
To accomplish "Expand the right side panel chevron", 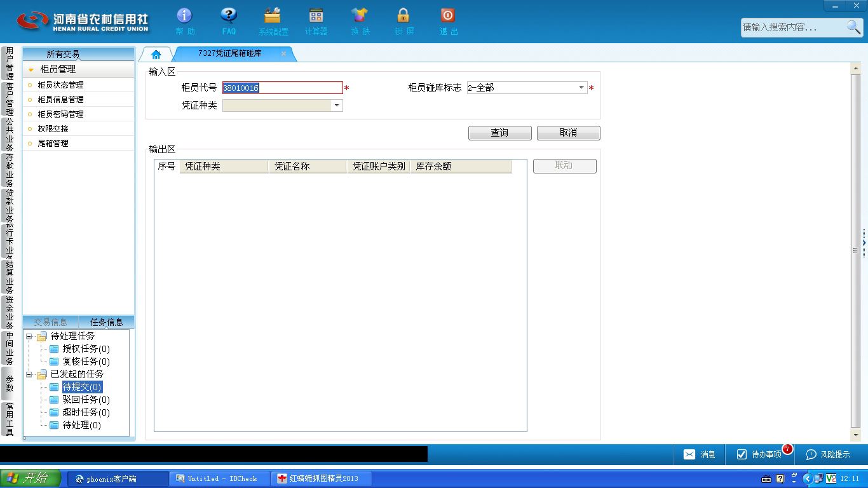I will (x=864, y=243).
